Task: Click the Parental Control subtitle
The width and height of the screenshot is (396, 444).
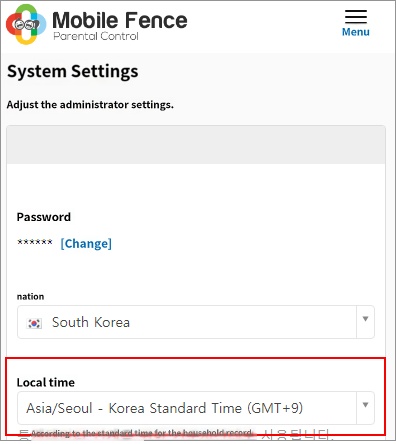Action: [96, 36]
